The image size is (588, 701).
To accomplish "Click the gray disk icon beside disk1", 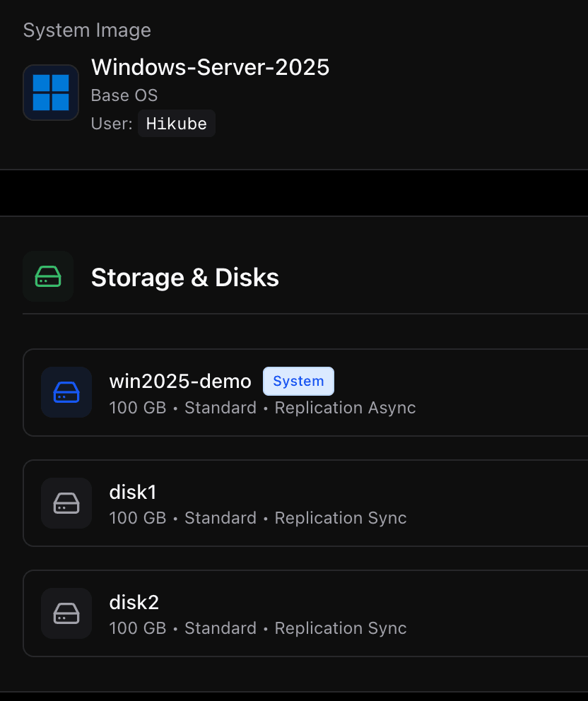I will coord(66,503).
